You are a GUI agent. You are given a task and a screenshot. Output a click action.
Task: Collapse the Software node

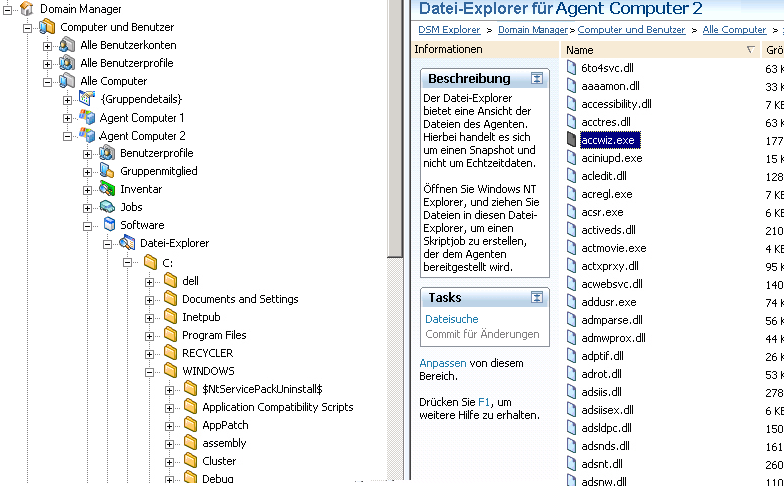(88, 226)
